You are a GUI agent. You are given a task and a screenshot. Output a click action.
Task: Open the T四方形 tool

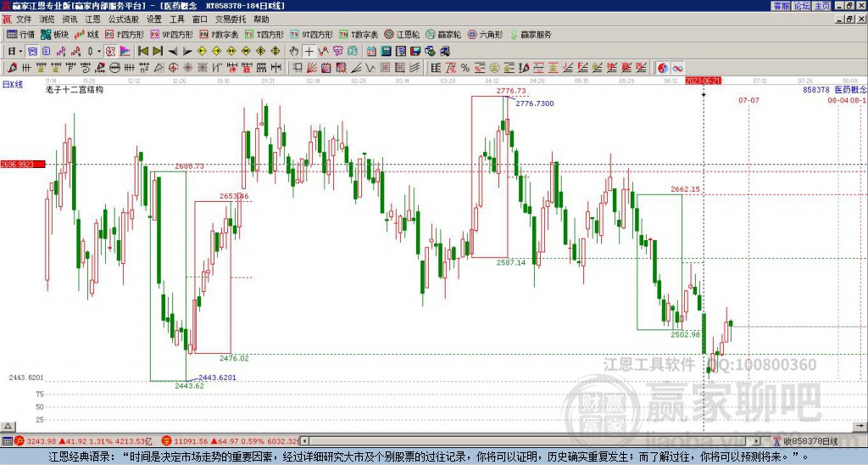[x=264, y=34]
